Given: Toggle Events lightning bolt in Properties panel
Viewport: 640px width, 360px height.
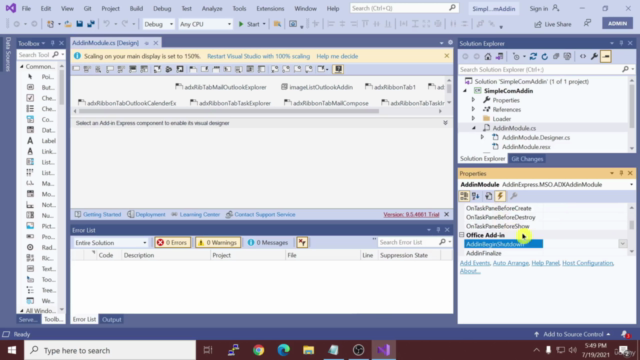Looking at the screenshot, I should point(500,196).
